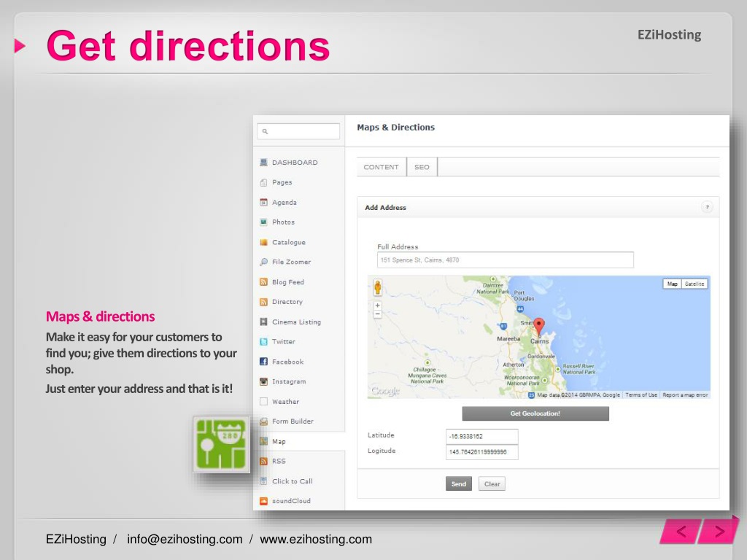Viewport: 747px width, 560px height.
Task: Click the sidebar search box
Action: point(298,131)
